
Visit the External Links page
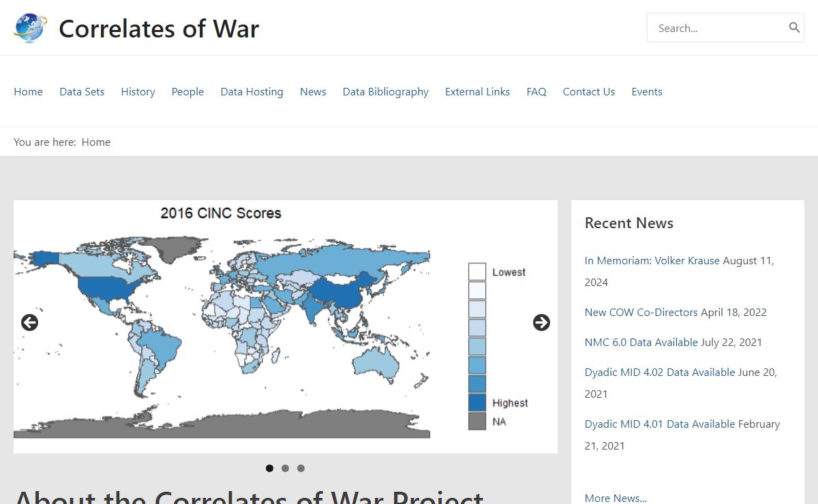(477, 91)
